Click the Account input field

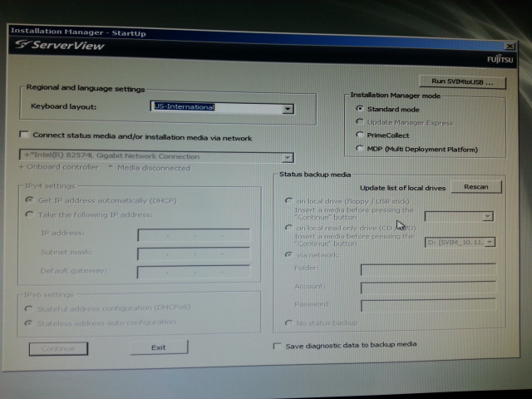(x=429, y=288)
